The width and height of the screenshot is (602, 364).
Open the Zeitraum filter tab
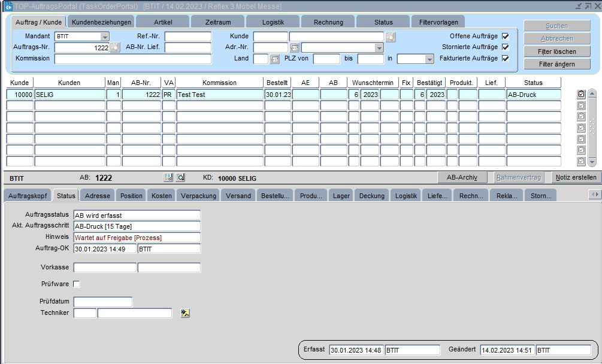(217, 22)
